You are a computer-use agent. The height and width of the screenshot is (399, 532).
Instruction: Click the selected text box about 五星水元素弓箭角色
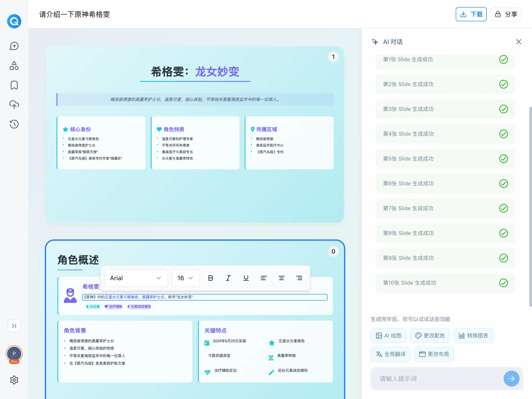click(205, 297)
